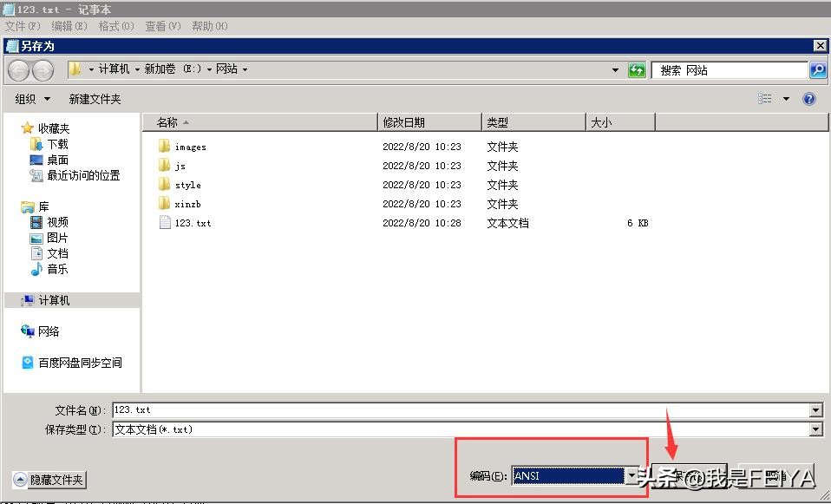
Task: Click the 文档 documents icon
Action: point(36,253)
